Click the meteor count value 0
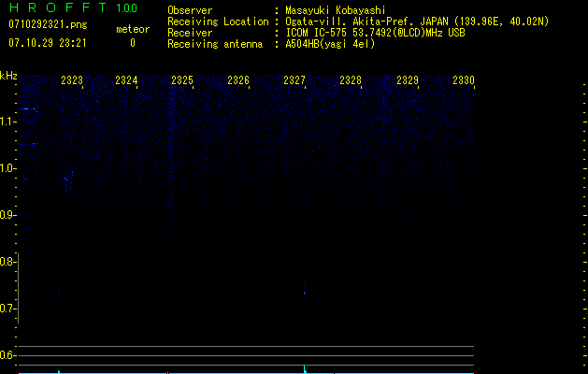588x374 pixels. pos(133,43)
